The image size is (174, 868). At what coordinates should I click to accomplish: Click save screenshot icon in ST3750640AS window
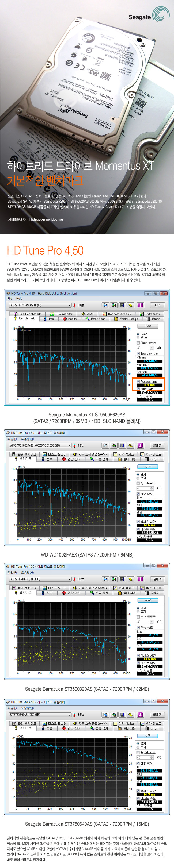122,715
